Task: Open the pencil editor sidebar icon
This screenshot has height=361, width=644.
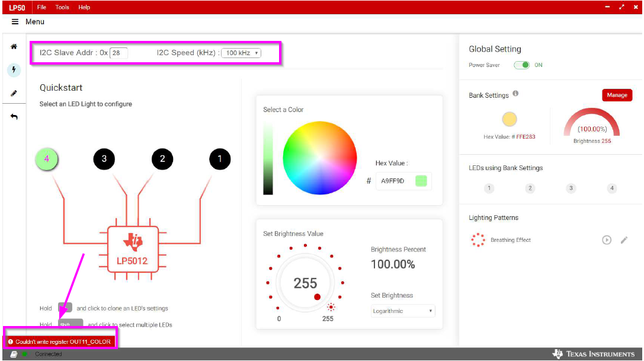Action: [14, 93]
